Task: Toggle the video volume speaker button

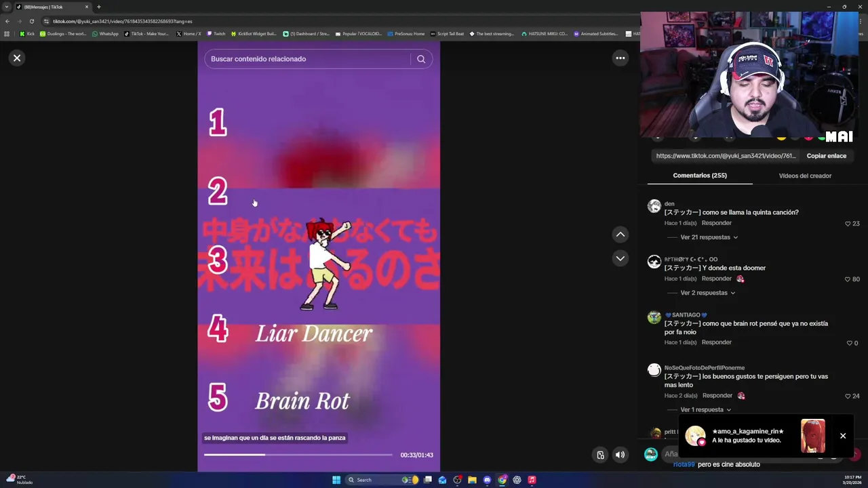Action: tap(620, 455)
